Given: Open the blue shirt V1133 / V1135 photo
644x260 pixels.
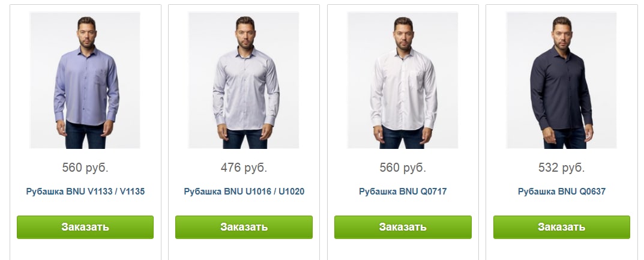Looking at the screenshot, I should point(85,80).
